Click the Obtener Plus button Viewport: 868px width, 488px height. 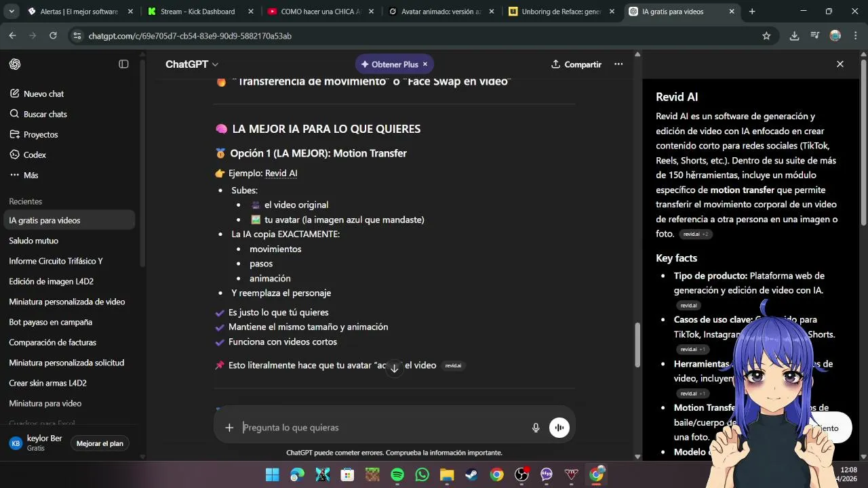[389, 64]
